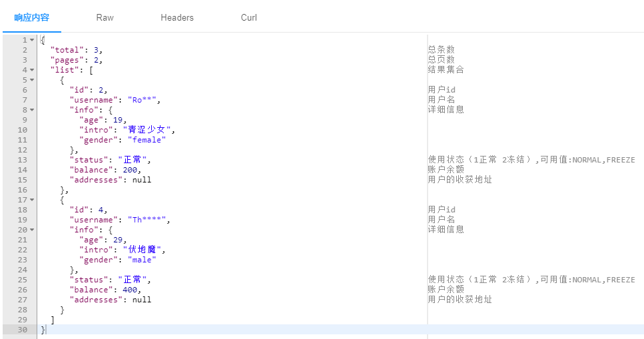Click the balance value 400

130,290
